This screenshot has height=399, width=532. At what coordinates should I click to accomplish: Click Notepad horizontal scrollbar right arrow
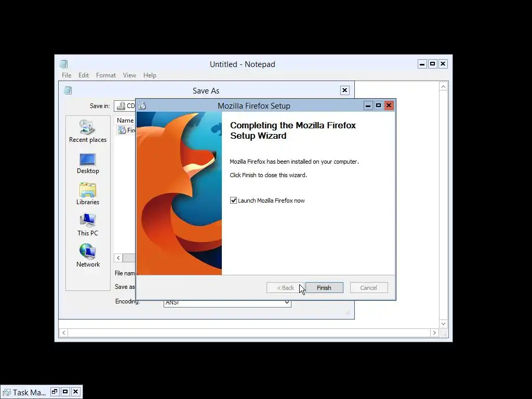[434, 333]
